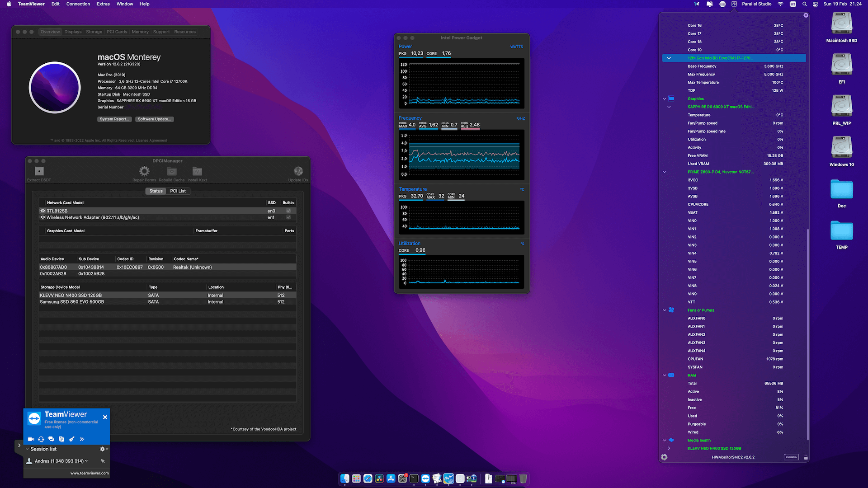Toggle Builtin checkbox for Wireless Network Adapter
Image resolution: width=868 pixels, height=488 pixels.
click(288, 218)
